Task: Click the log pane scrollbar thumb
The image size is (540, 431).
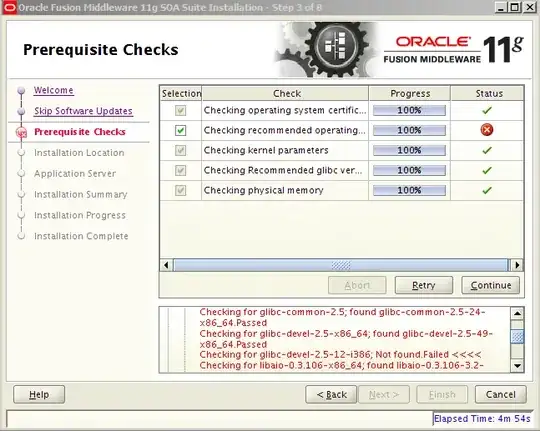Action: tap(517, 336)
